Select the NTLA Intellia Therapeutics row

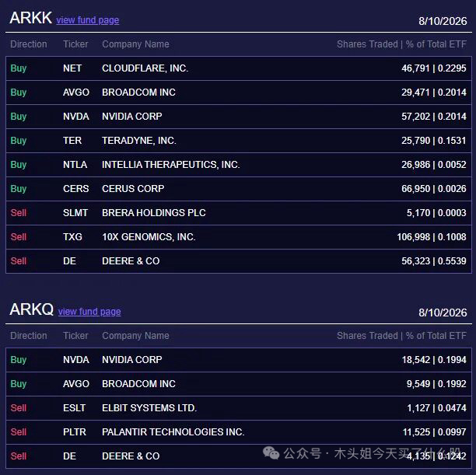pos(239,165)
